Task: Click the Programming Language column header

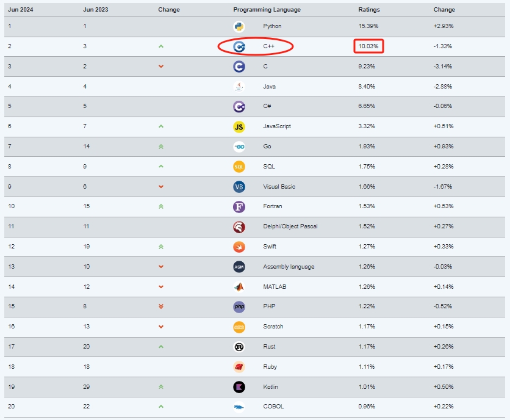Action: [x=267, y=10]
